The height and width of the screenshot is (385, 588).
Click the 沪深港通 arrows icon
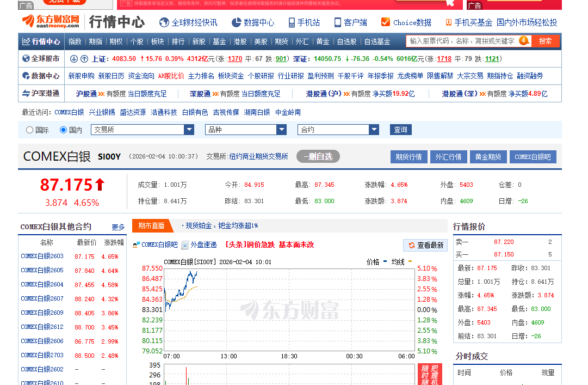[26, 93]
